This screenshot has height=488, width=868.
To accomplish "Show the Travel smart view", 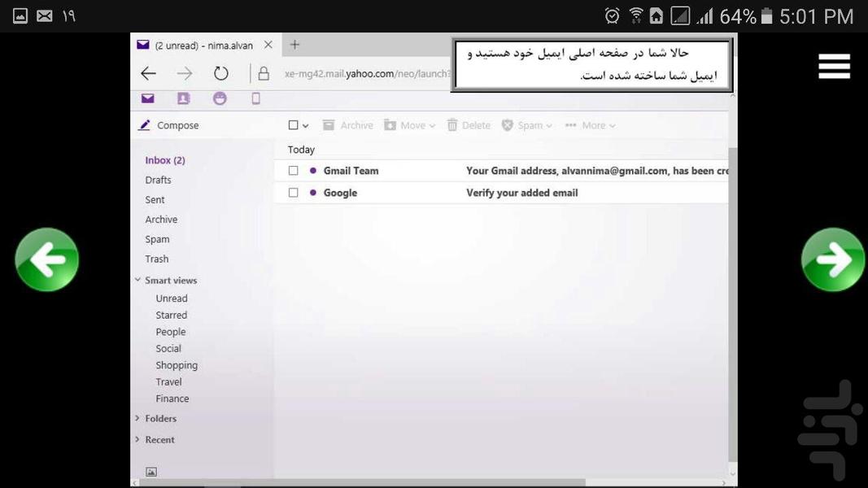I will pyautogui.click(x=169, y=381).
